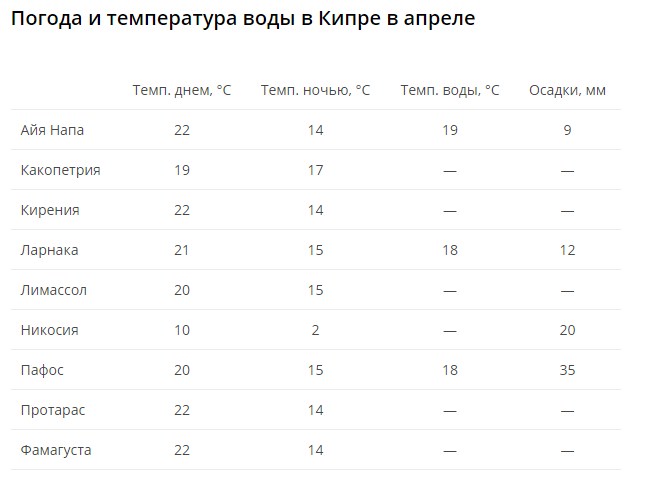Screen dimensions: 670x480
Task: Click the Протарас city name
Action: point(55,410)
